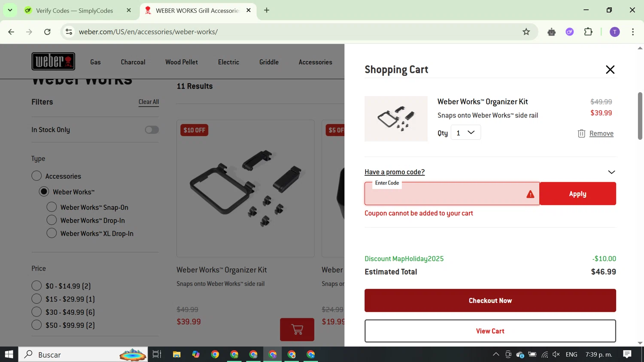Viewport: 644px width, 362px height.
Task: Open the Accessories menu
Action: pyautogui.click(x=316, y=62)
